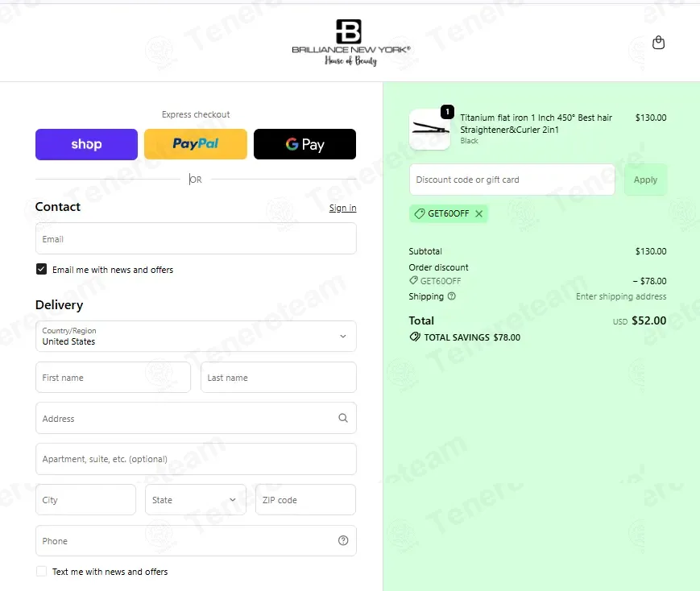Click the shipping help question mark icon
Viewport: 700px width, 591px height.
pyautogui.click(x=451, y=296)
